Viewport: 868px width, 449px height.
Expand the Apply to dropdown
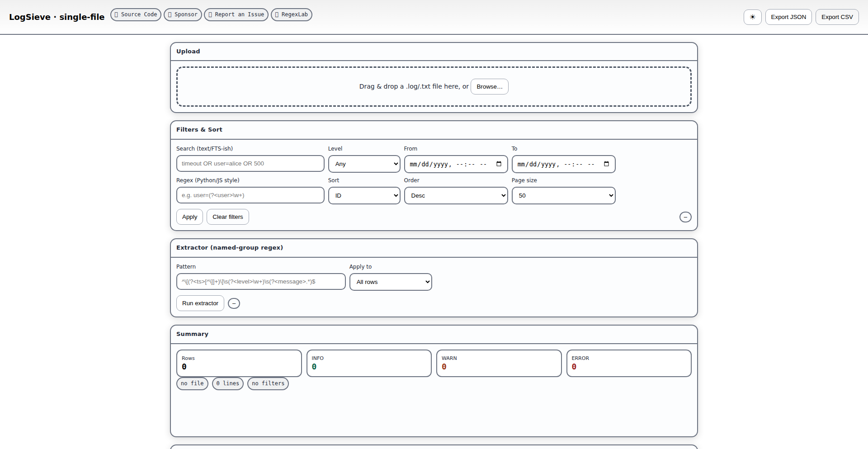[391, 282]
